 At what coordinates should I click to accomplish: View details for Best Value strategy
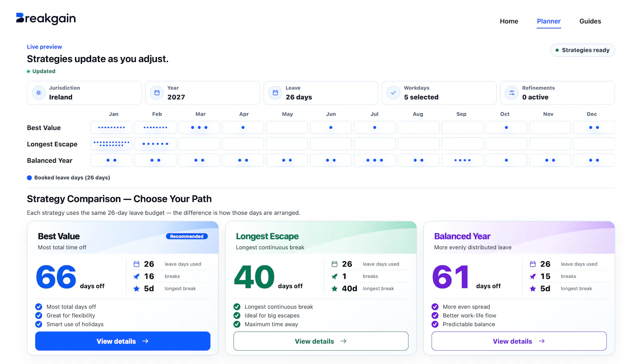tap(123, 341)
